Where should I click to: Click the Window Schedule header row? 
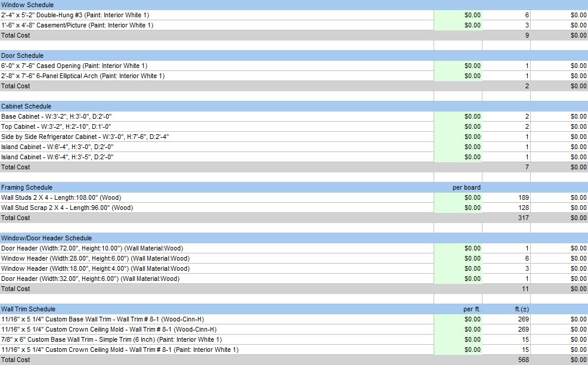[294, 5]
